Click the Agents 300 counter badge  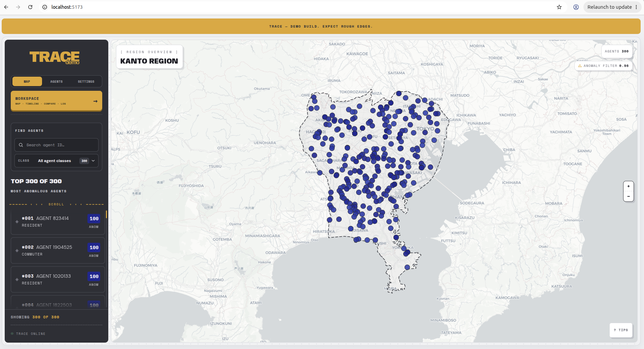click(617, 51)
